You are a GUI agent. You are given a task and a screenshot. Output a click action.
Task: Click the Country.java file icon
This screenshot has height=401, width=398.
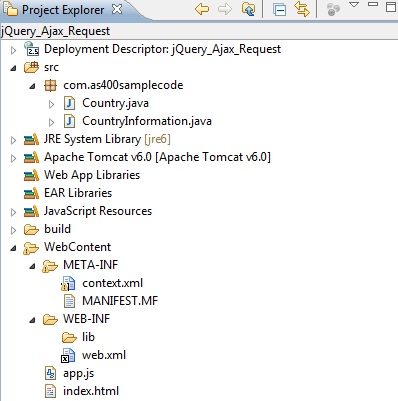click(x=69, y=103)
